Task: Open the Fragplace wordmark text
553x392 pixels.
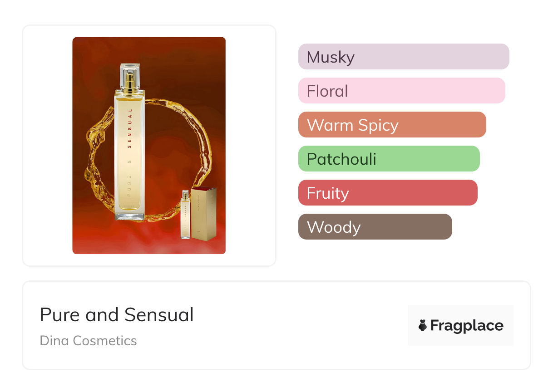Action: coord(467,325)
